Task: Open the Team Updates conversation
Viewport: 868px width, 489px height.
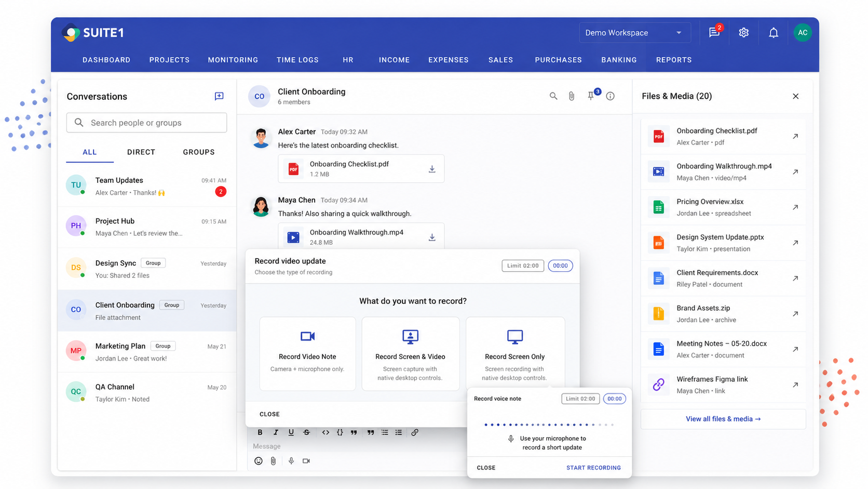Action: point(147,186)
